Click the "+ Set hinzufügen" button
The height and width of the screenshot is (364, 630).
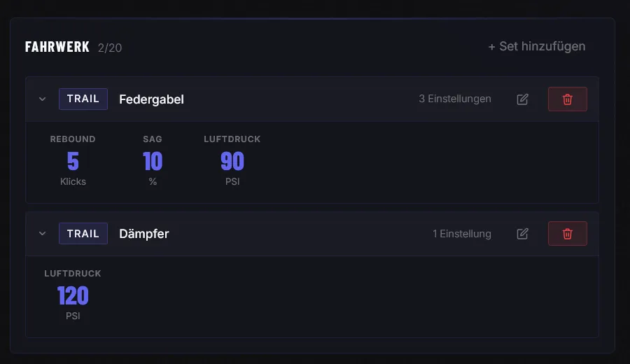click(x=536, y=46)
